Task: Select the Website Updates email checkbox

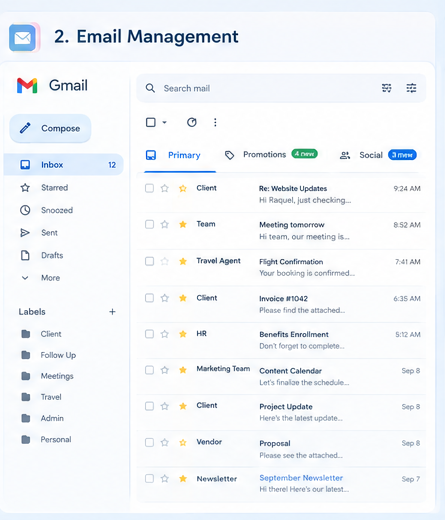Action: tap(149, 188)
